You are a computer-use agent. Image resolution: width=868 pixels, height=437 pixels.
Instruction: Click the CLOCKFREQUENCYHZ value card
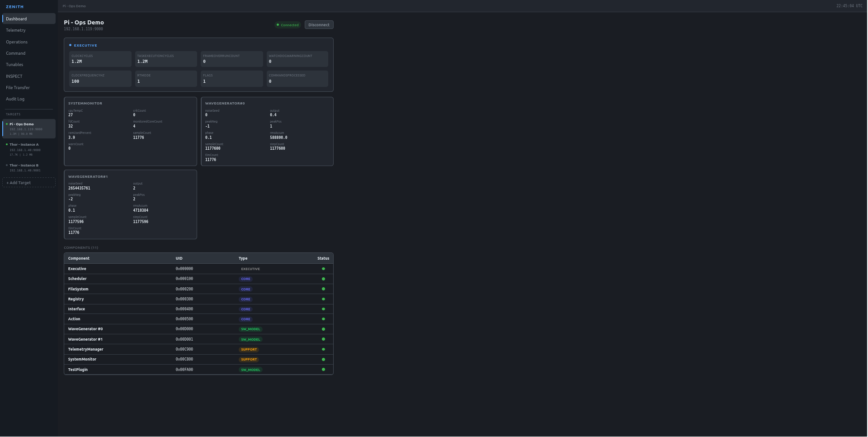[x=99, y=78]
